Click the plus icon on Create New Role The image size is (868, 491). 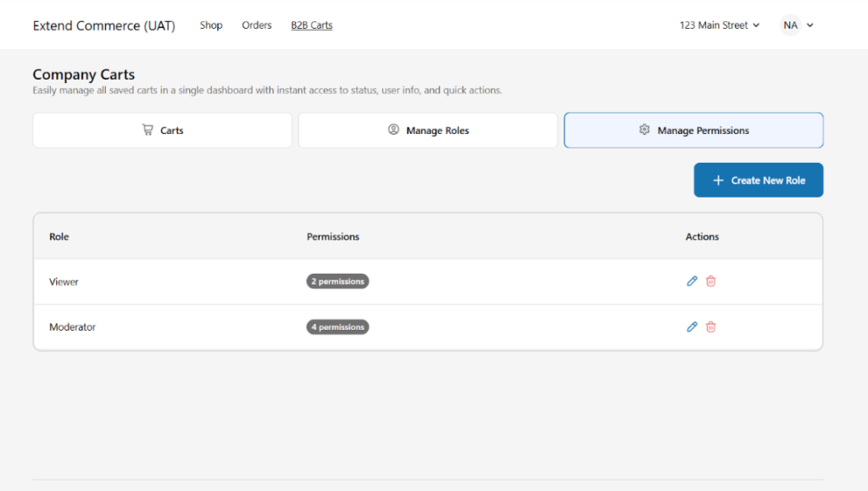[718, 181]
